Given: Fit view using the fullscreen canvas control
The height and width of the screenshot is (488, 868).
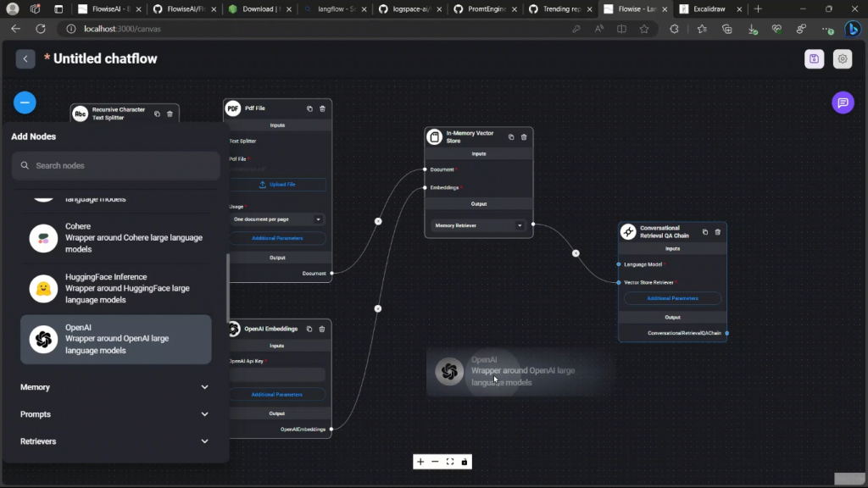Looking at the screenshot, I should (450, 462).
